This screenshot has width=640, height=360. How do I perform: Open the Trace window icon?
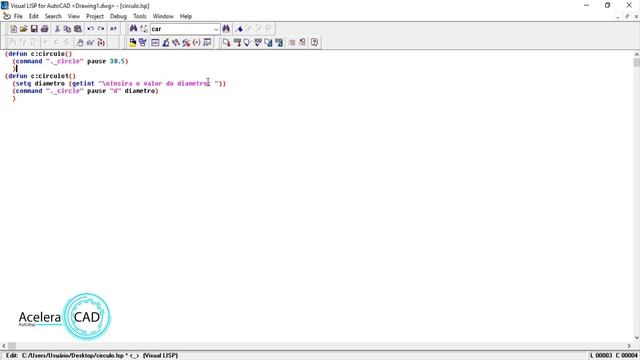[x=176, y=42]
